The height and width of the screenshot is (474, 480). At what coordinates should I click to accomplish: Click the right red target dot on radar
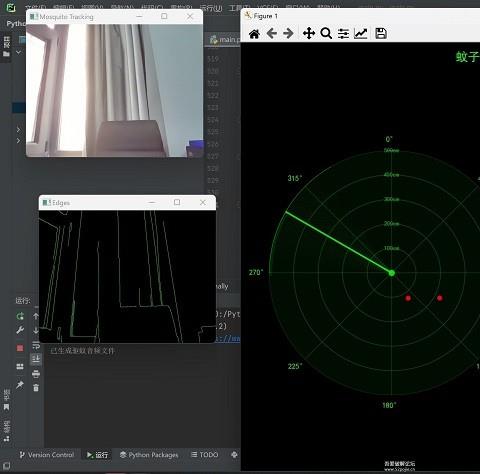pyautogui.click(x=440, y=298)
